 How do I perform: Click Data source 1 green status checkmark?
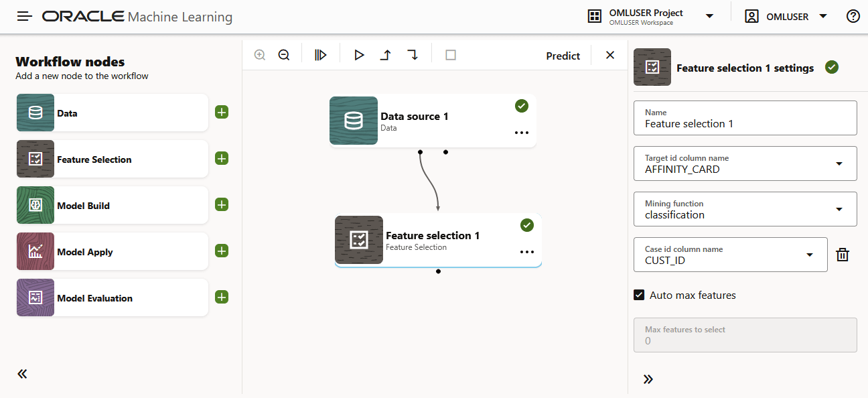[522, 106]
